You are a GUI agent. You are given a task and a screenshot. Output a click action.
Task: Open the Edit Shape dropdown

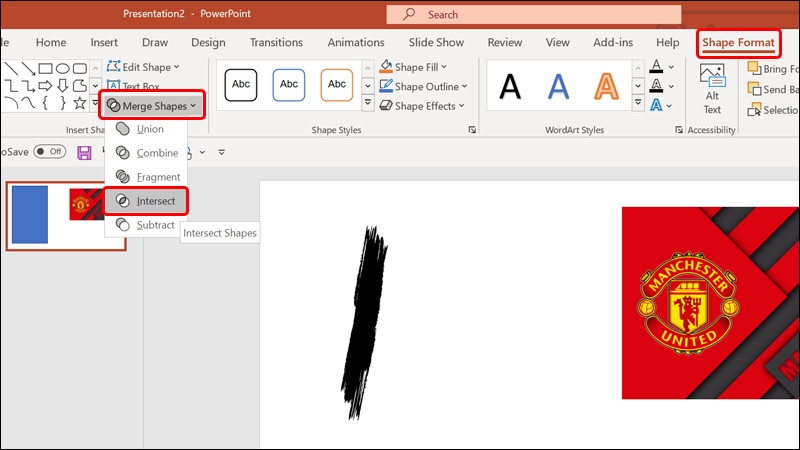[x=143, y=67]
